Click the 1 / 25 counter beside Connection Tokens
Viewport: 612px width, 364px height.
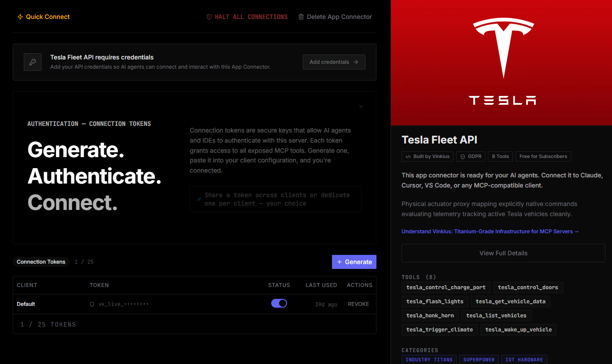[x=84, y=262]
